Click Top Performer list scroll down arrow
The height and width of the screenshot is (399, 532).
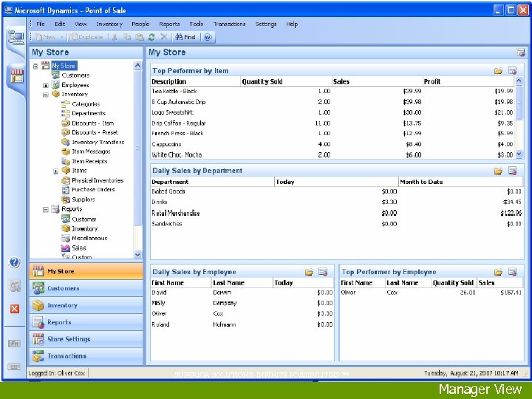coord(519,154)
